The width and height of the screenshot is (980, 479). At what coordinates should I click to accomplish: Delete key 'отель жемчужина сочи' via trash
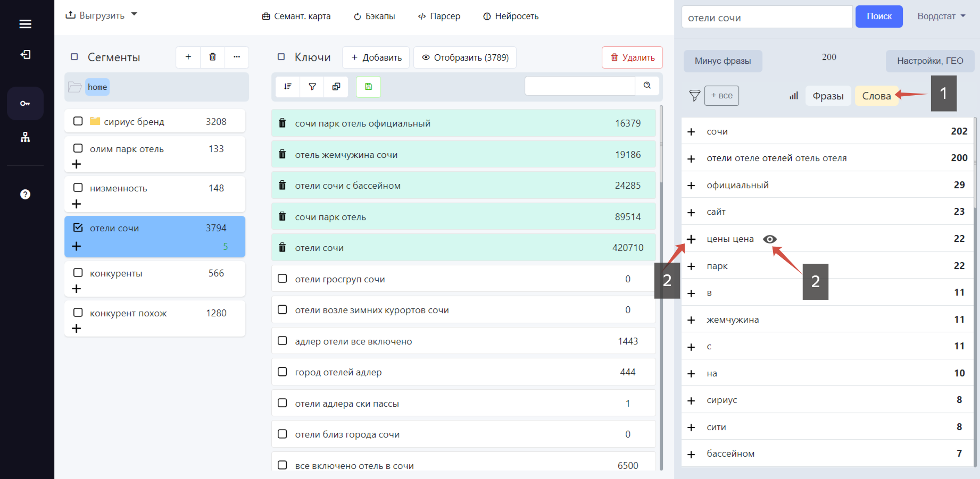(x=283, y=155)
